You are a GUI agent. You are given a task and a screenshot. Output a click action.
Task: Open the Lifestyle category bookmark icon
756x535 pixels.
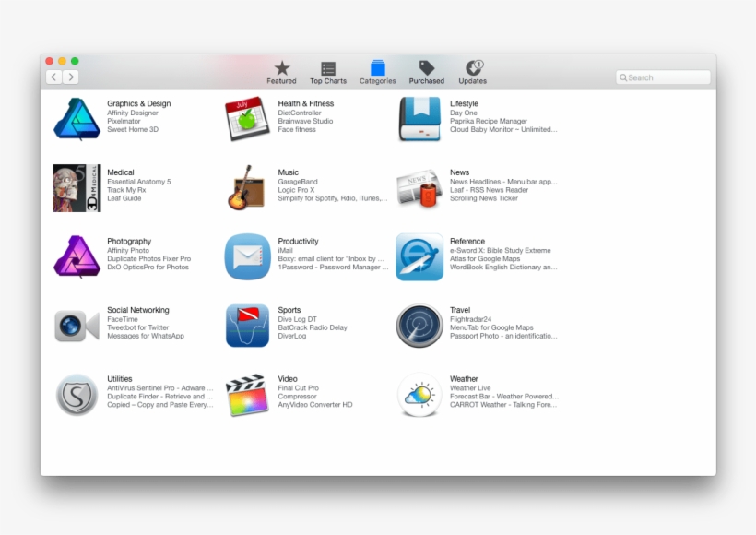pyautogui.click(x=419, y=118)
